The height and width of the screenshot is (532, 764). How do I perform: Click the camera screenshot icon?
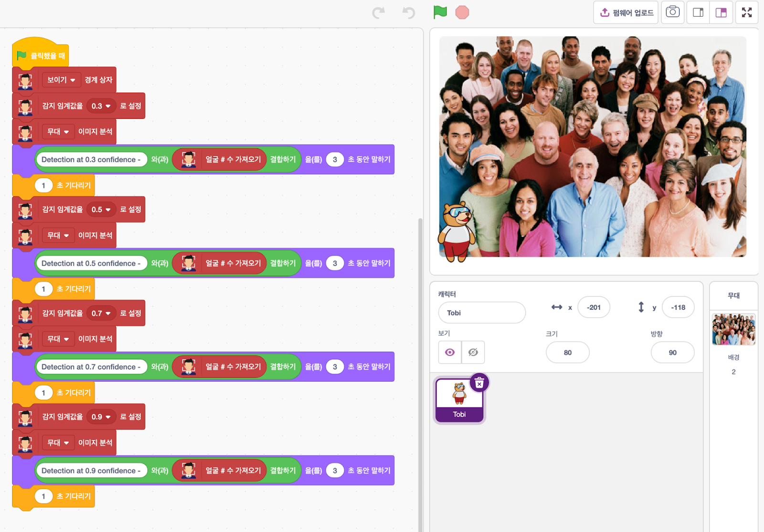(x=672, y=12)
